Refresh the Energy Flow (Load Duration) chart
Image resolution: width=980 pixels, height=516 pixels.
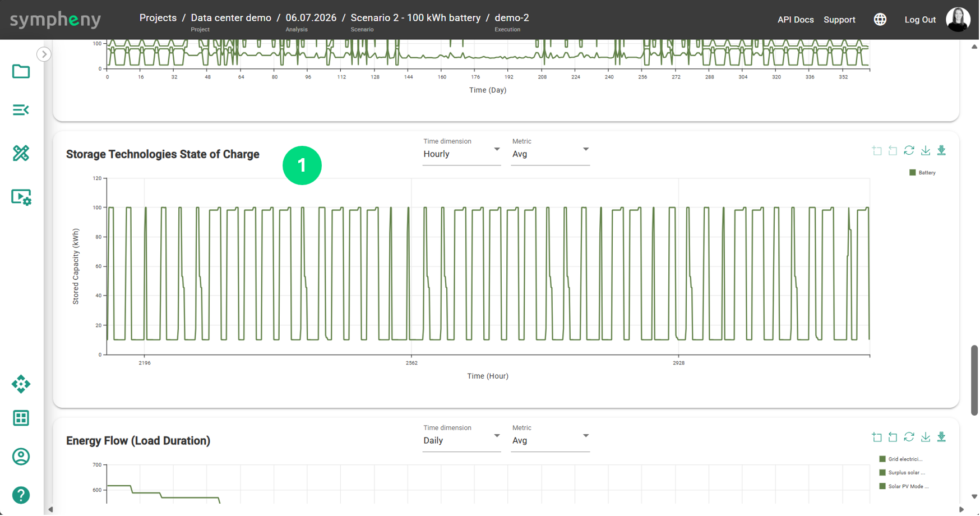pos(909,437)
